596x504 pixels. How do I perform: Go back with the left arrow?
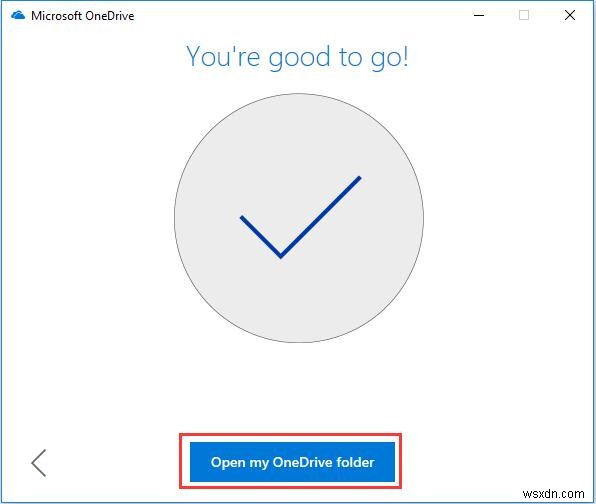(x=39, y=463)
